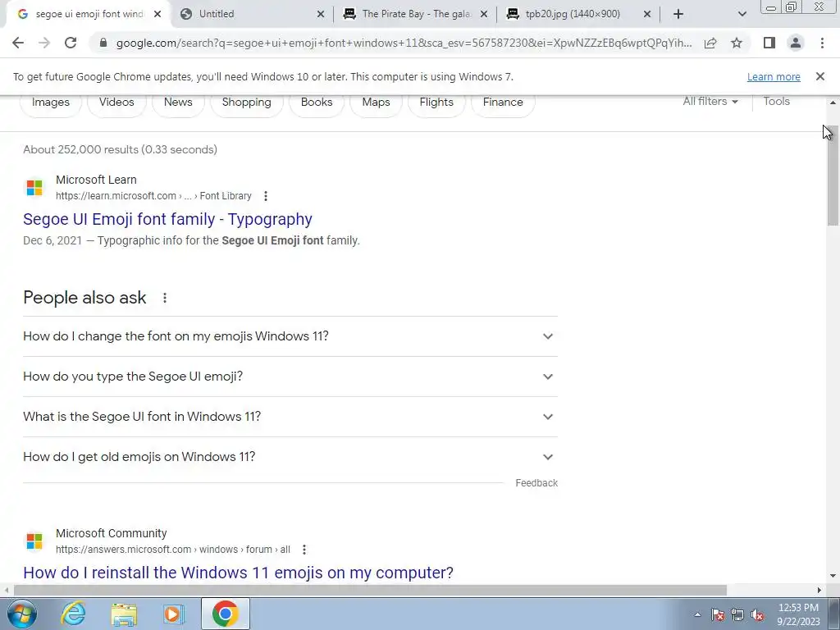Open the tab search dropdown arrow
This screenshot has width=840, height=630.
[742, 14]
